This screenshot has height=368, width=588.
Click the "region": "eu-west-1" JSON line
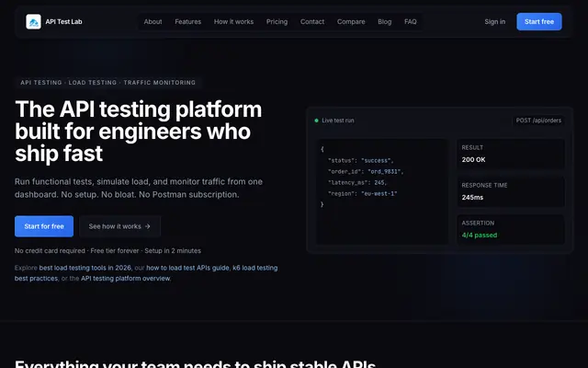(362, 194)
